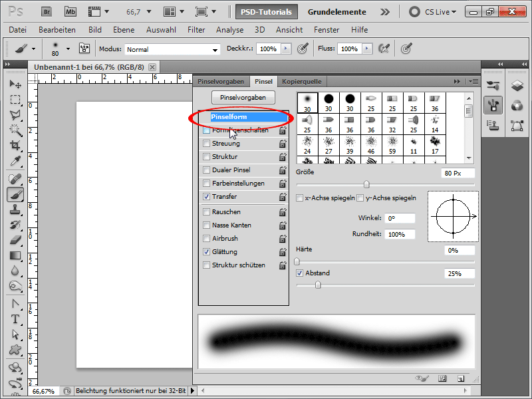
Task: Select the History Brush tool
Action: 15,225
